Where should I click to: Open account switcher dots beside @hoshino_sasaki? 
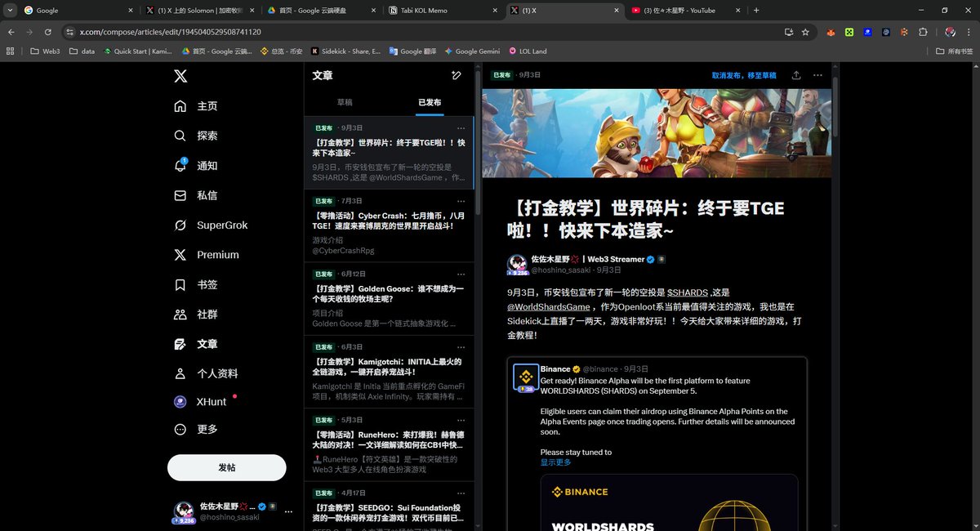(287, 511)
